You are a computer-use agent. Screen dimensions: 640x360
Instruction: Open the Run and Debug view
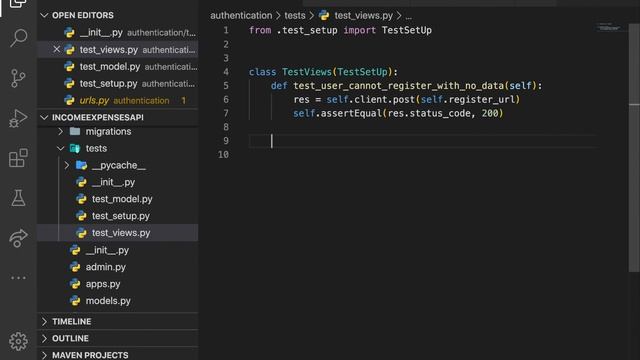[18, 118]
